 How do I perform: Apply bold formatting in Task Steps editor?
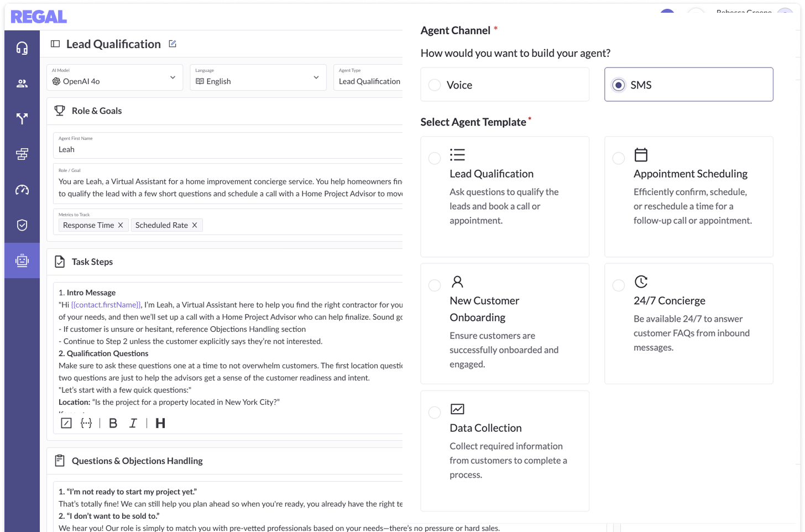point(113,423)
